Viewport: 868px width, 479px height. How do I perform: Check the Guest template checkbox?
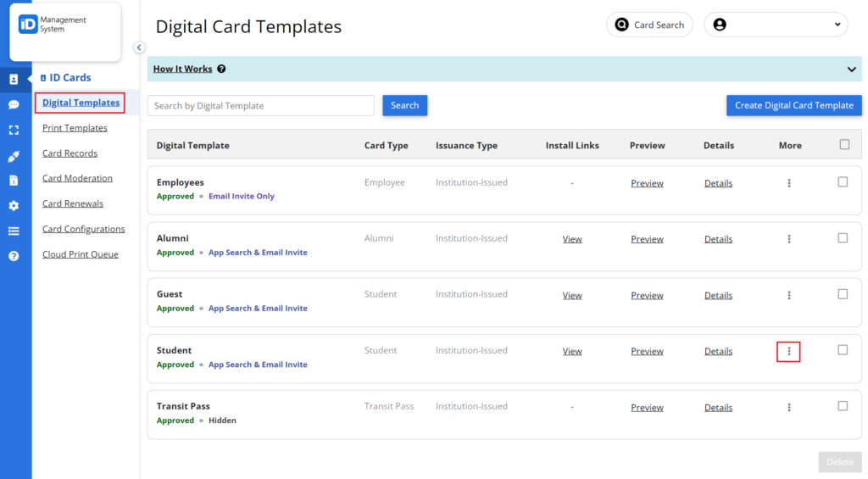point(843,294)
